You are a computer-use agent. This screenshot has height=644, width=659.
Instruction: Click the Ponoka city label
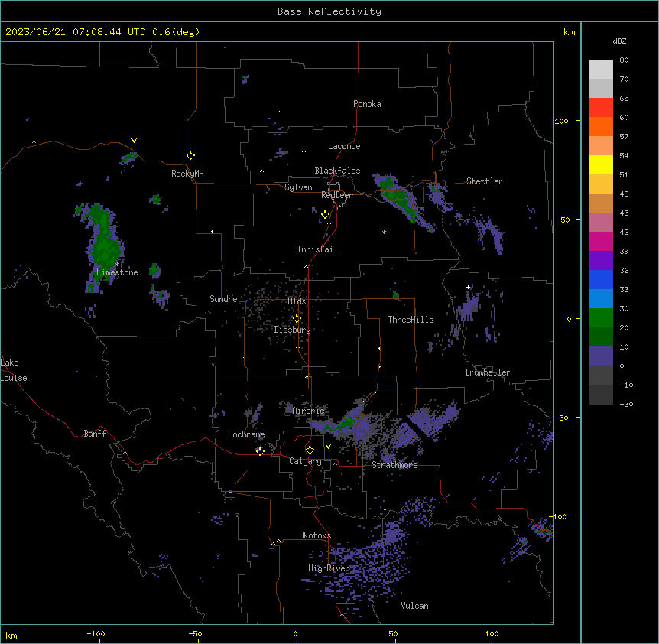pyautogui.click(x=367, y=104)
